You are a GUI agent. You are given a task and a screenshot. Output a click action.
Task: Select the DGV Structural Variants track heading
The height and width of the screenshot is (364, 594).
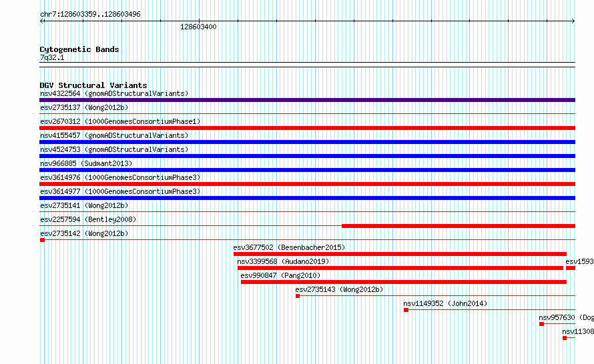[x=93, y=85]
